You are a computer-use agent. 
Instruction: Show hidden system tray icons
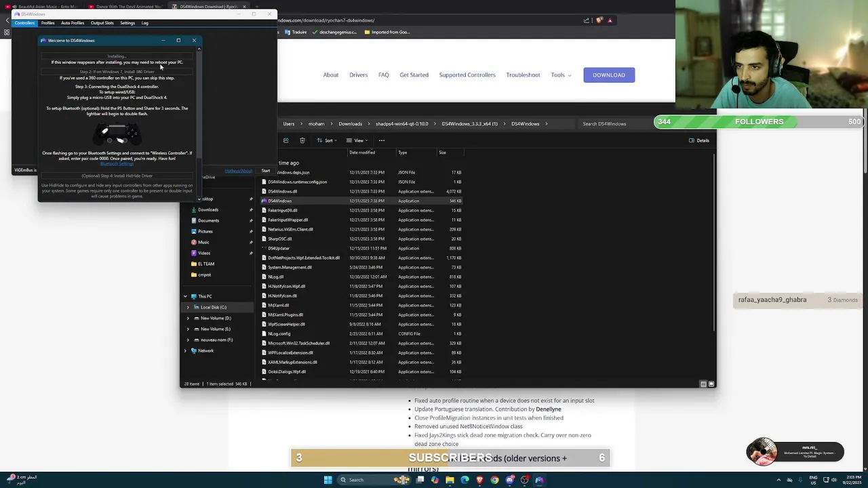778,480
